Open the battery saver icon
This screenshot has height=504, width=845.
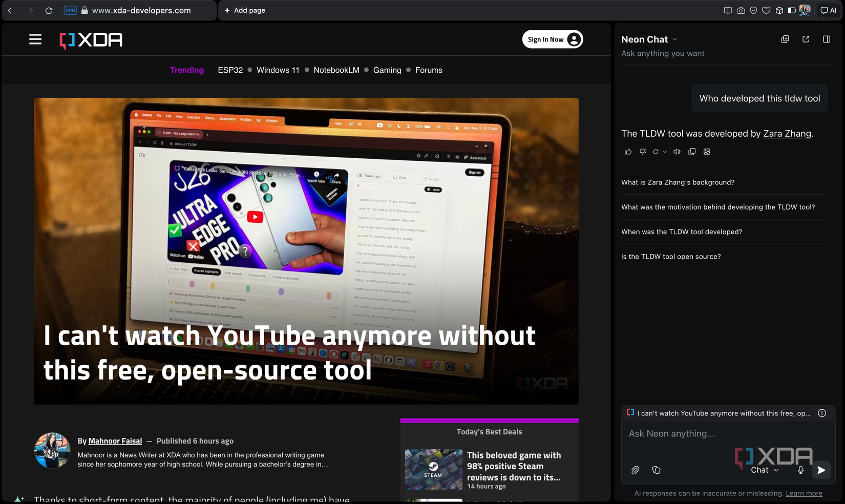(792, 10)
